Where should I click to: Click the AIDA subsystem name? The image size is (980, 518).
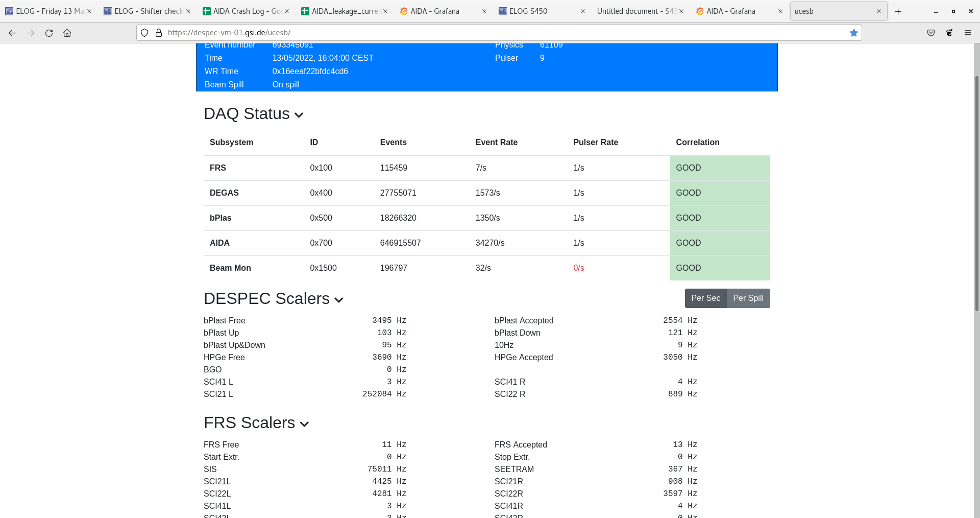pyautogui.click(x=219, y=243)
